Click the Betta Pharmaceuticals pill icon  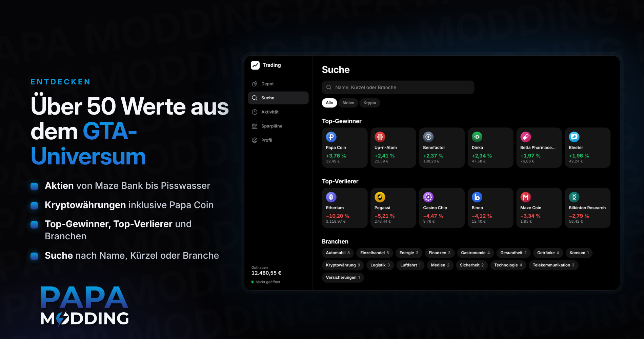(x=526, y=137)
